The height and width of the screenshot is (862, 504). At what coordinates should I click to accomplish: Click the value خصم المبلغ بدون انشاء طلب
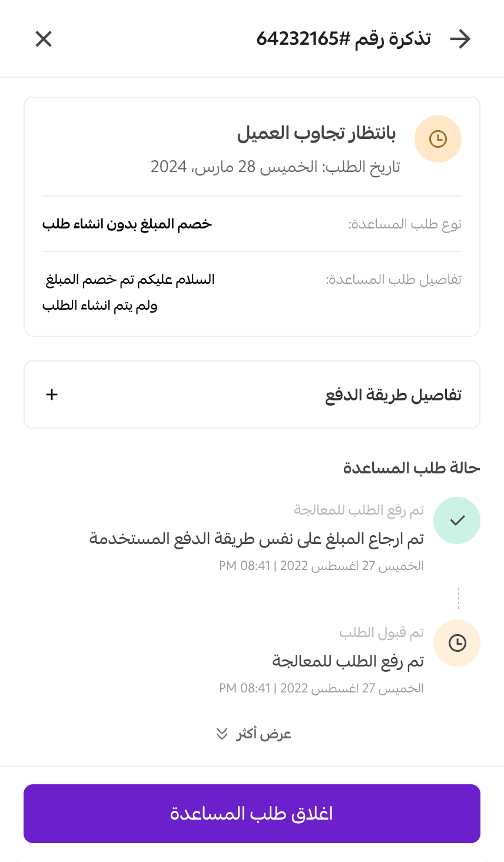tap(127, 224)
